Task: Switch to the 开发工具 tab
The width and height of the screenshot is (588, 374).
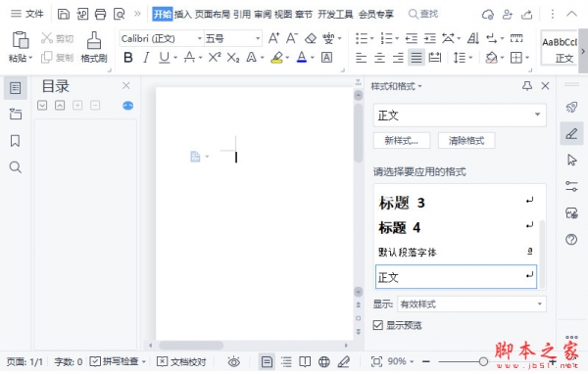Action: point(335,15)
